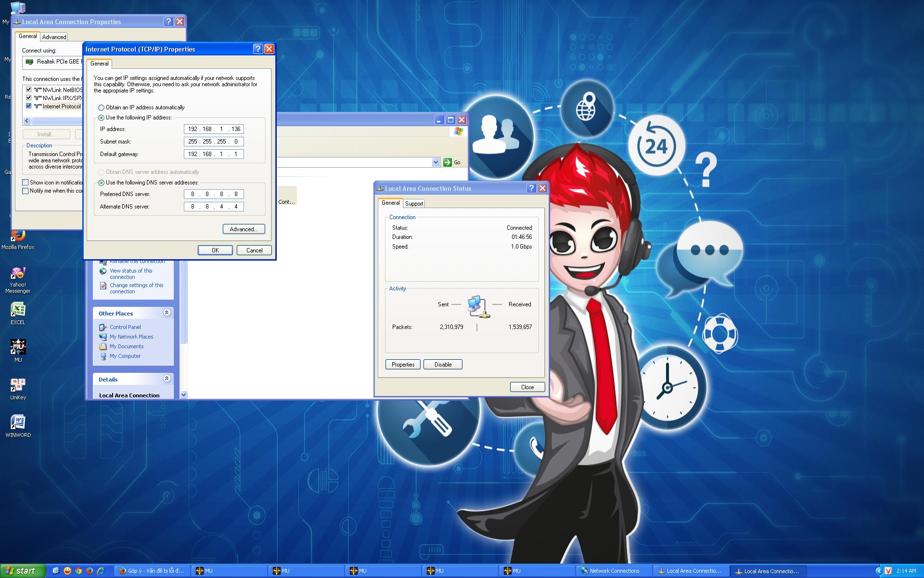This screenshot has width=924, height=578.
Task: Launch Firefox from the quick launch bar
Action: click(x=90, y=571)
